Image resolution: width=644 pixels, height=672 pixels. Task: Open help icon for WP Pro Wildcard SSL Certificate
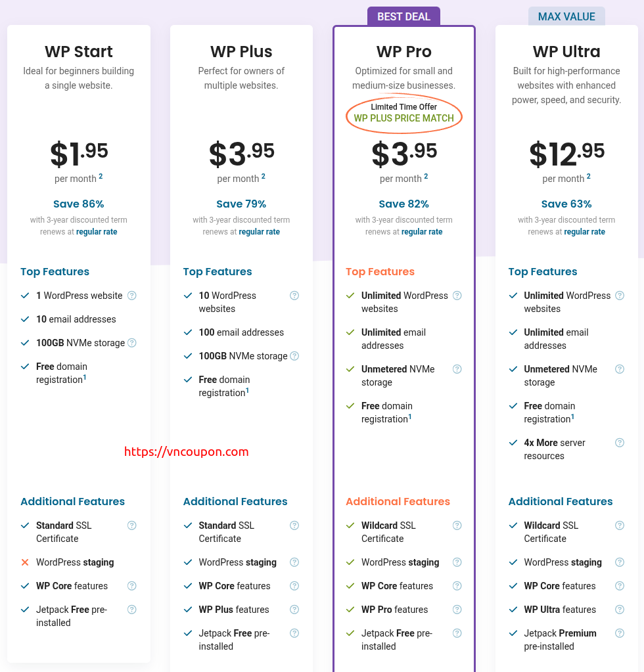[457, 526]
